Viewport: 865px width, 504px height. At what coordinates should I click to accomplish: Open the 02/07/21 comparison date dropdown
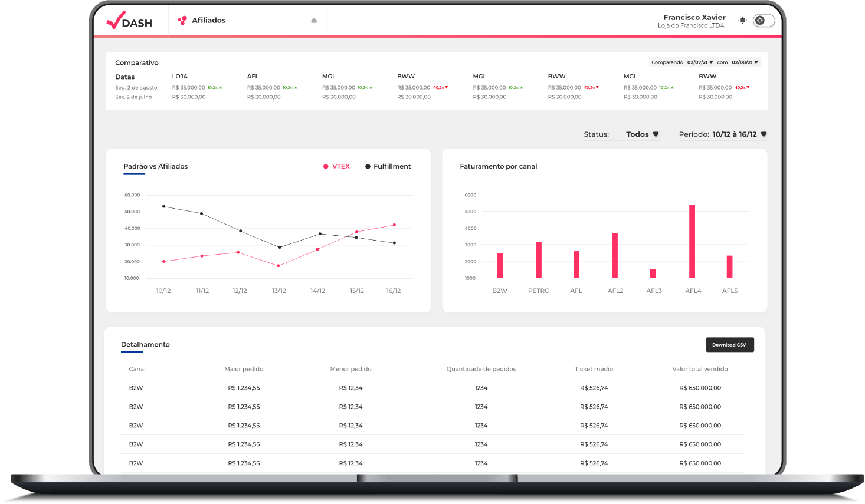point(697,62)
